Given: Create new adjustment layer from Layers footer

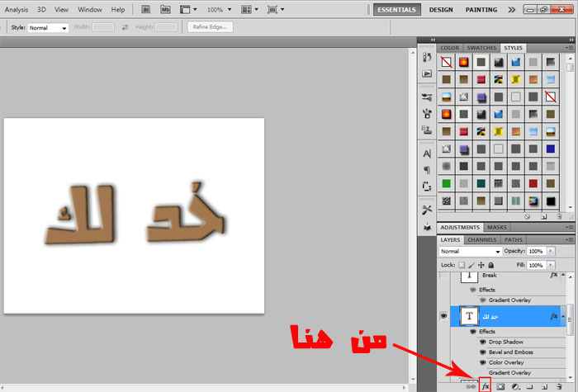Looking at the screenshot, I should click(515, 385).
